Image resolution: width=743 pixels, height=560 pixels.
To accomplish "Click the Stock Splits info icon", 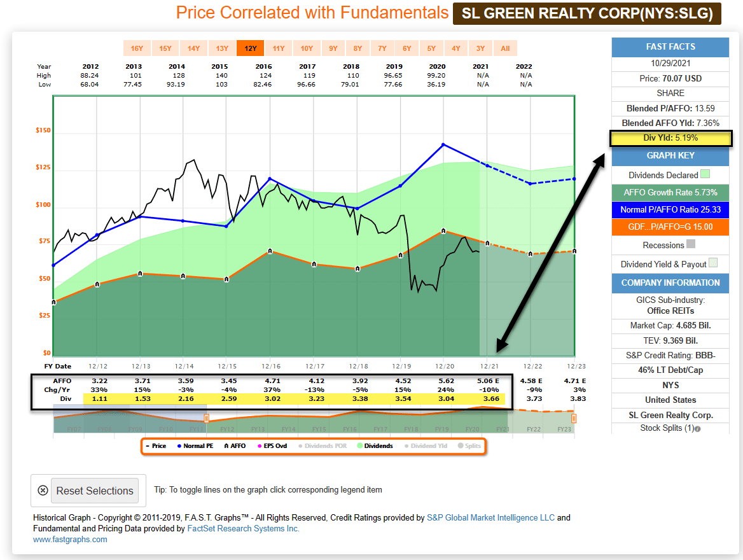I will click(697, 429).
